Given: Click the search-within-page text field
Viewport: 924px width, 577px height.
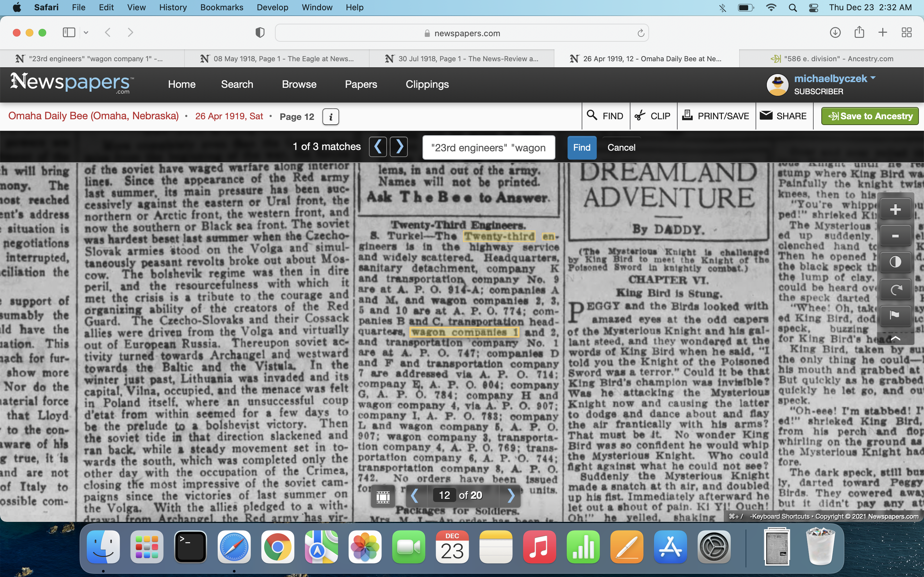Looking at the screenshot, I should (488, 148).
